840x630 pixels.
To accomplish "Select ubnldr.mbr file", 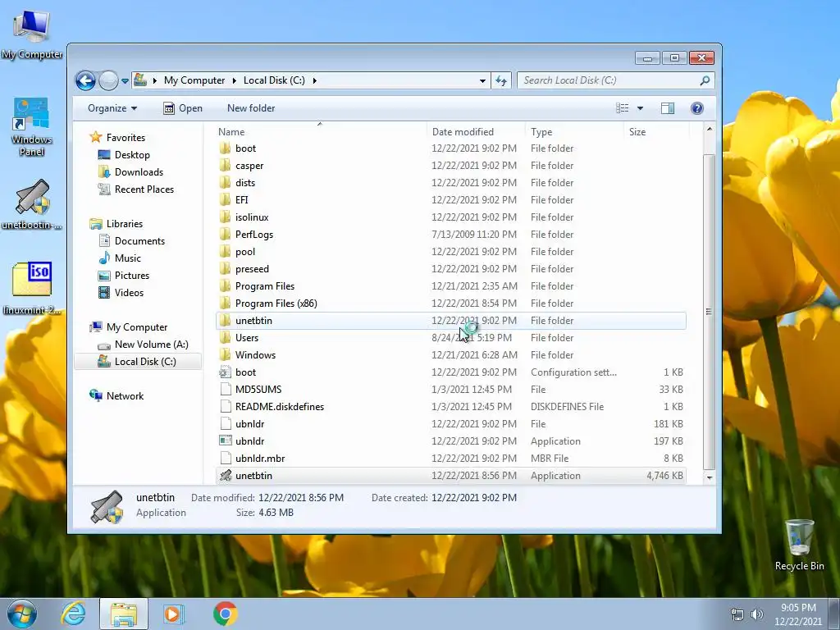I will [260, 458].
